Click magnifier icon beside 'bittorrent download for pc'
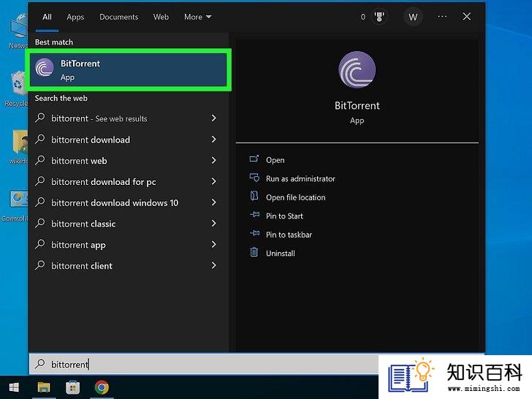Screen dimensions: 532x399 click(x=40, y=181)
